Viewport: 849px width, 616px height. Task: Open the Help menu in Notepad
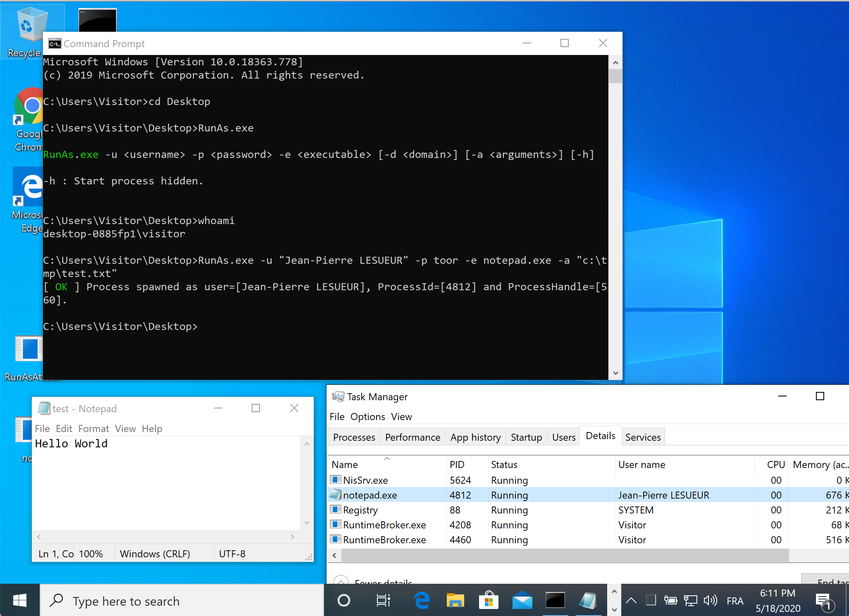pos(152,429)
